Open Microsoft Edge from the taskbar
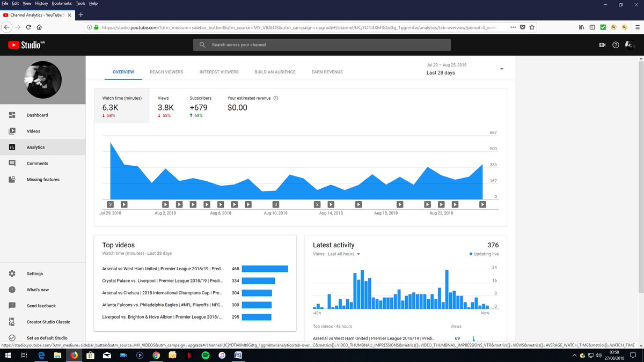The height and width of the screenshot is (362, 644). [x=41, y=355]
